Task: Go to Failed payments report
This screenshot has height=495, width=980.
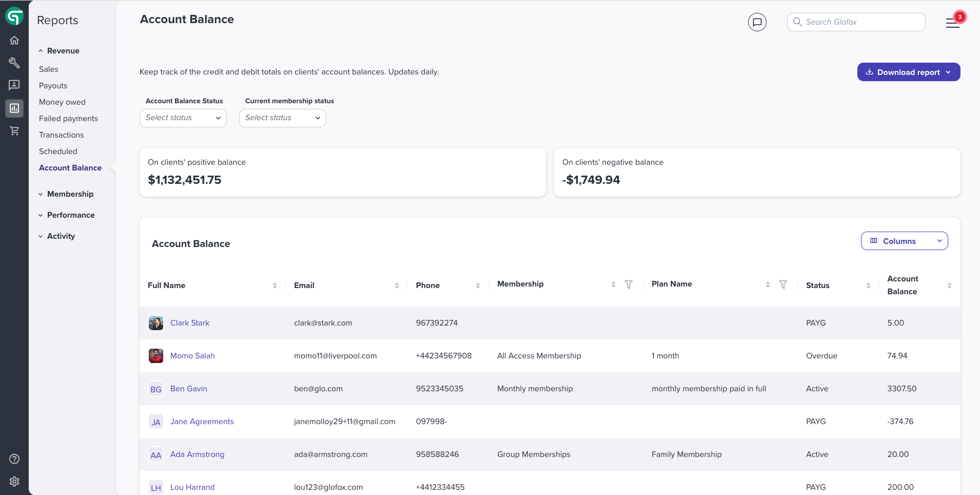Action: [x=68, y=119]
